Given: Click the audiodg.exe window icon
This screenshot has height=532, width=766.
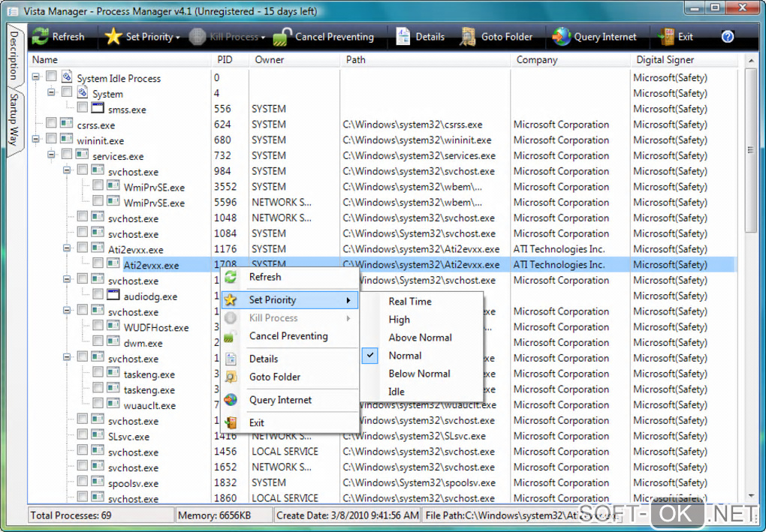Looking at the screenshot, I should [113, 295].
